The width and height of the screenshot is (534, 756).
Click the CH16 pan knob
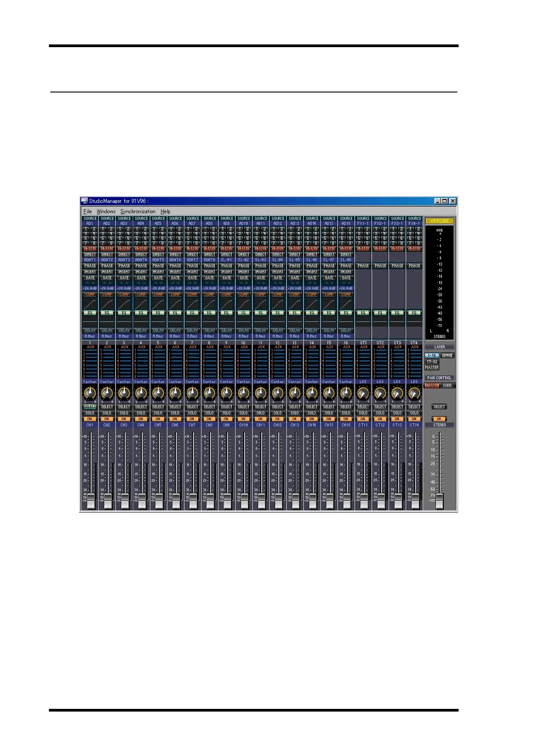coord(346,393)
